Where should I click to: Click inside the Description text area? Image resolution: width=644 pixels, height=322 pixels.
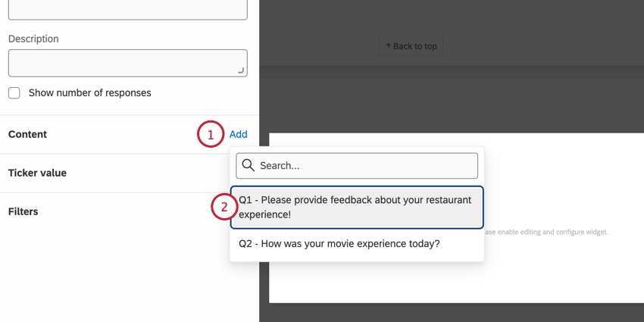[128, 63]
